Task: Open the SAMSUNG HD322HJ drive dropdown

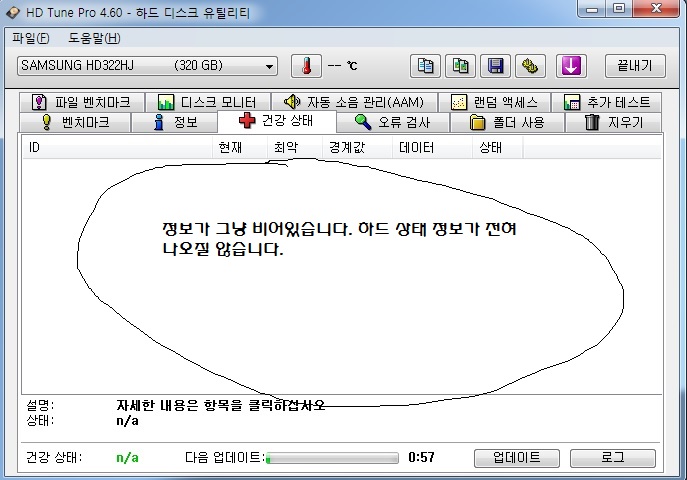Action: tap(147, 66)
